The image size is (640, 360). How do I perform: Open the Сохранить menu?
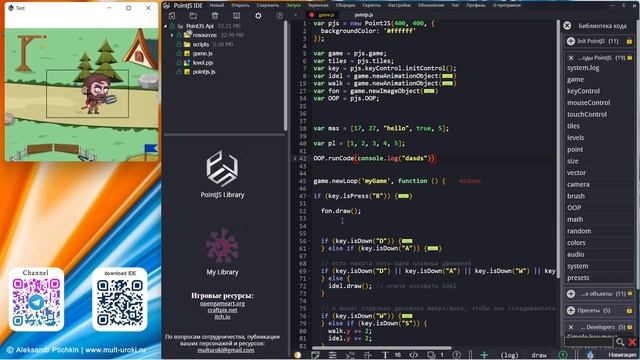(x=268, y=5)
